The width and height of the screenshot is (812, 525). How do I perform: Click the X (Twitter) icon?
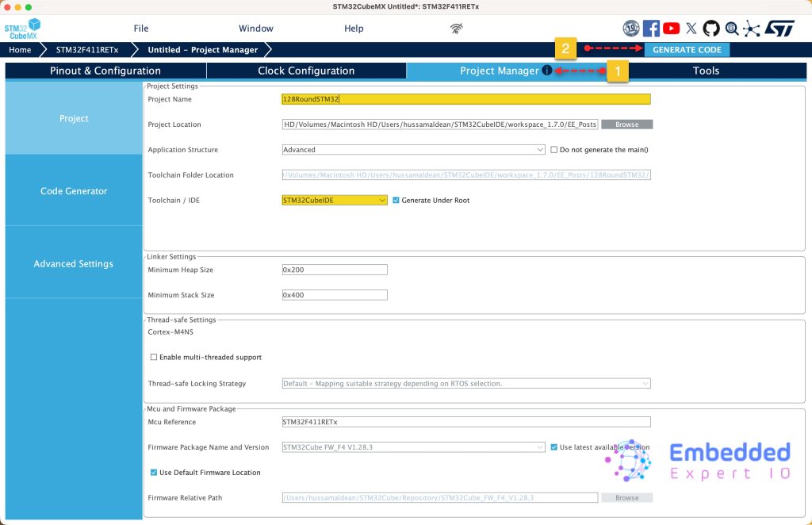tap(691, 29)
